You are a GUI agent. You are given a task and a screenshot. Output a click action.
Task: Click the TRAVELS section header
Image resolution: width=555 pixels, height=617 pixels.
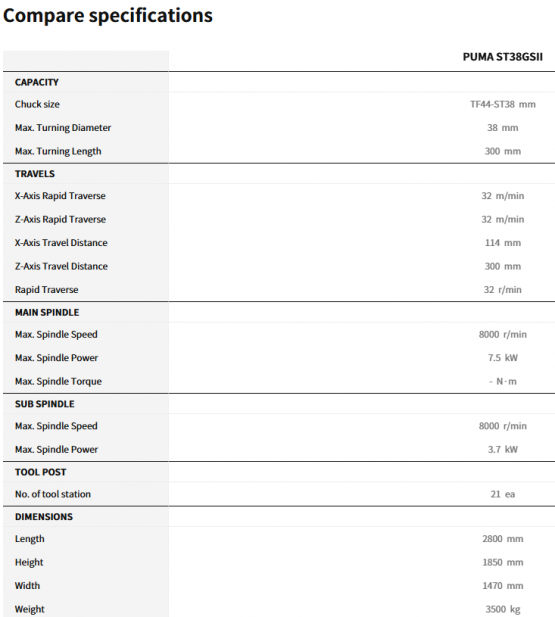[35, 174]
